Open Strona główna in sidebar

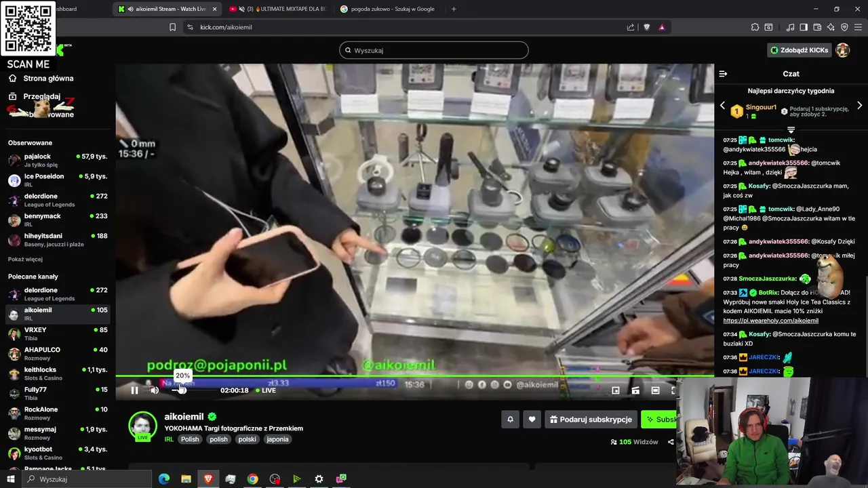[41, 79]
